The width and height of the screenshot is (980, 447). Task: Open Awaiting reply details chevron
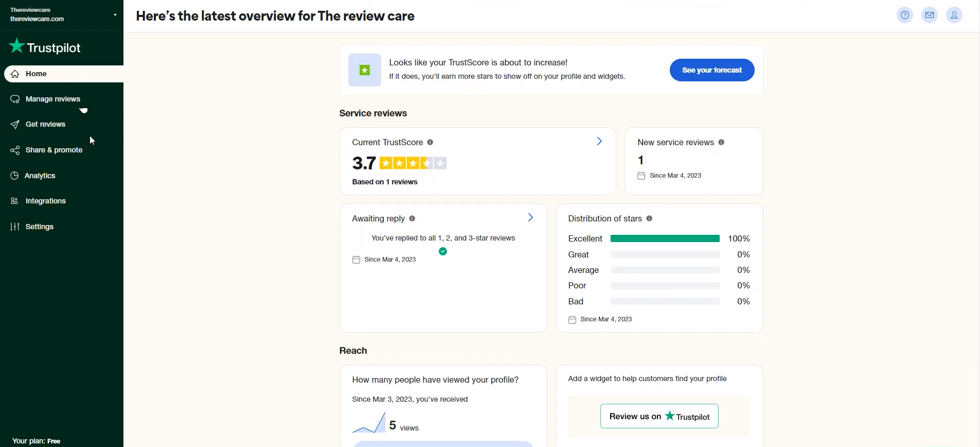530,217
